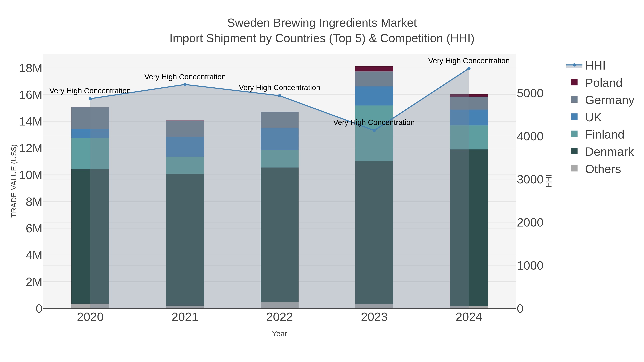Click the 2021 x-axis label
The height and width of the screenshot is (362, 644).
pos(185,317)
